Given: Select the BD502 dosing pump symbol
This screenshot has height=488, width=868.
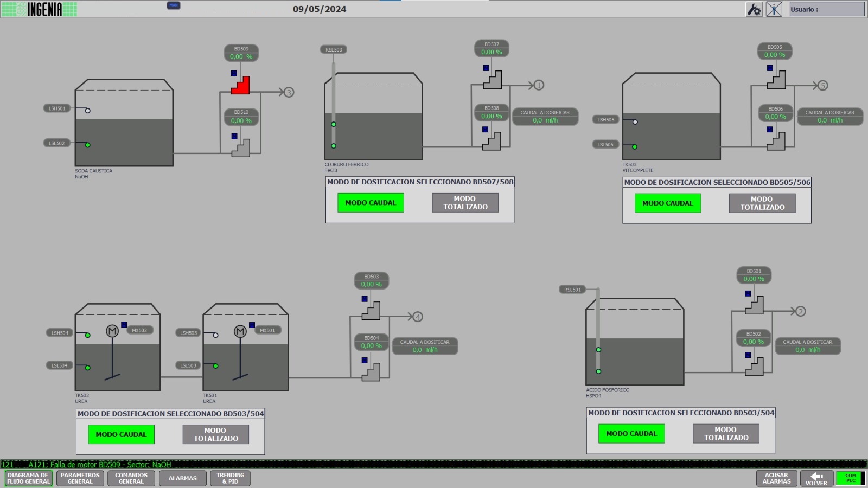Looking at the screenshot, I should (x=754, y=367).
